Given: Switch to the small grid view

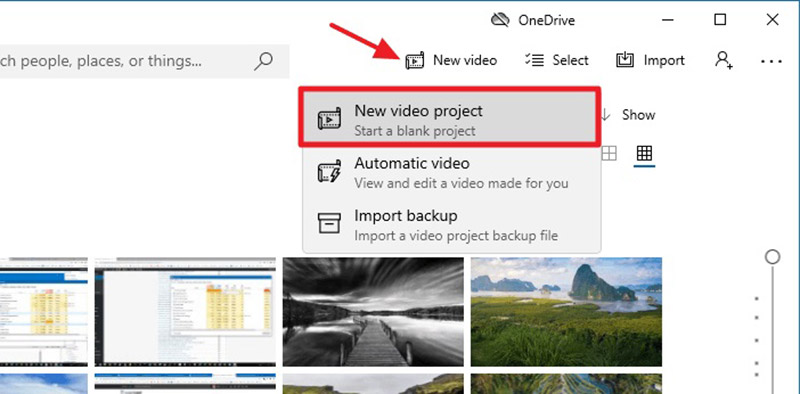Looking at the screenshot, I should [644, 153].
